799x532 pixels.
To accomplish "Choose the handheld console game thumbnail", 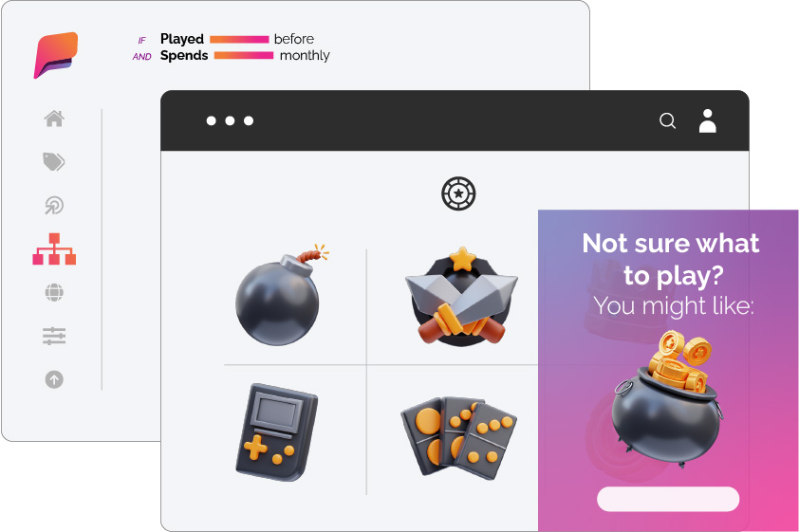I will [x=277, y=432].
